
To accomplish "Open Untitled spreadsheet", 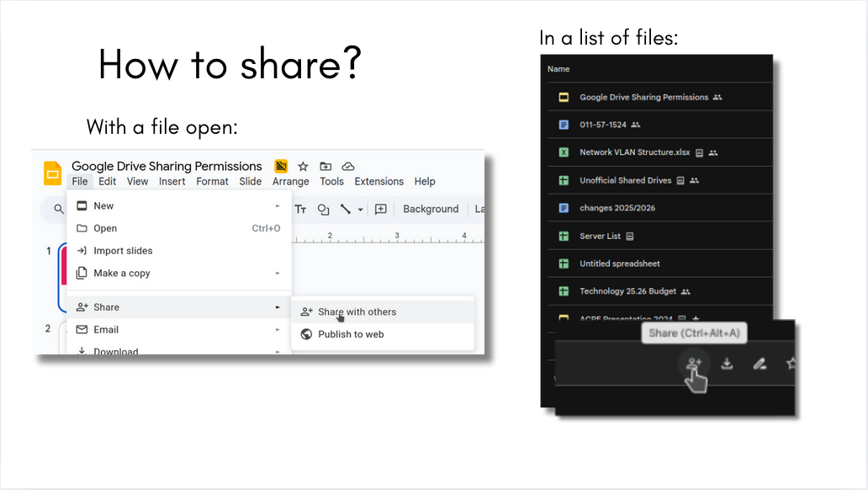I will pyautogui.click(x=659, y=264).
